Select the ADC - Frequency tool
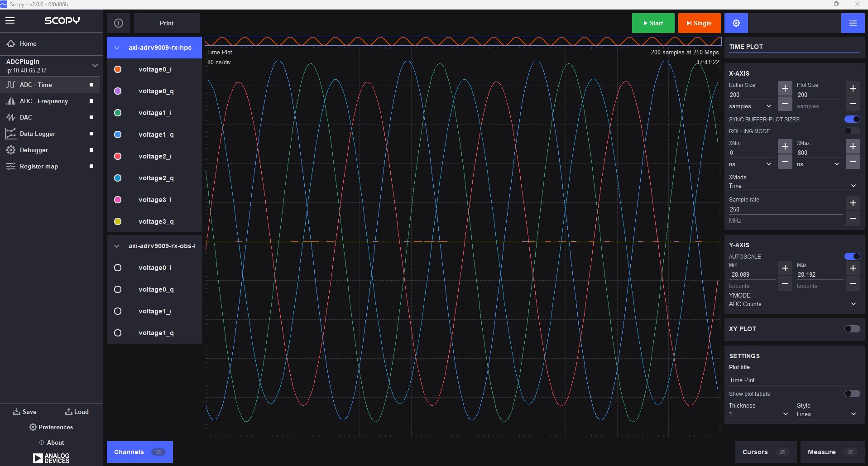This screenshot has width=868, height=466. 43,101
